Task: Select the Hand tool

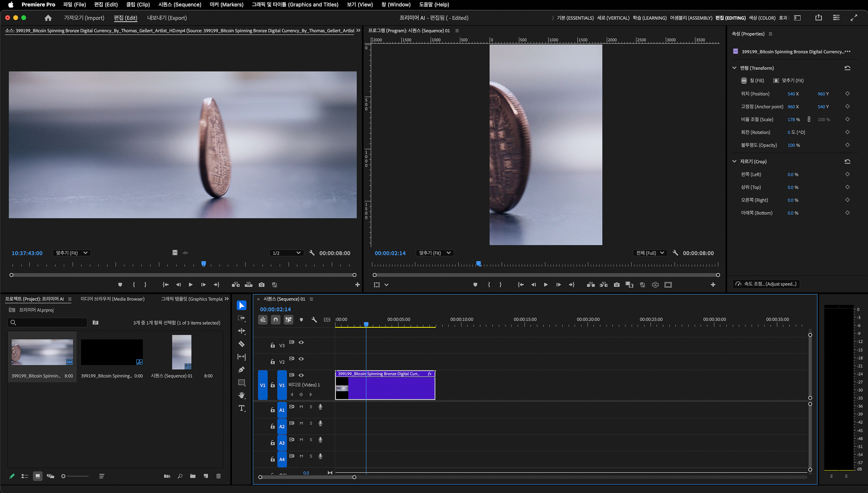Action: pyautogui.click(x=242, y=396)
